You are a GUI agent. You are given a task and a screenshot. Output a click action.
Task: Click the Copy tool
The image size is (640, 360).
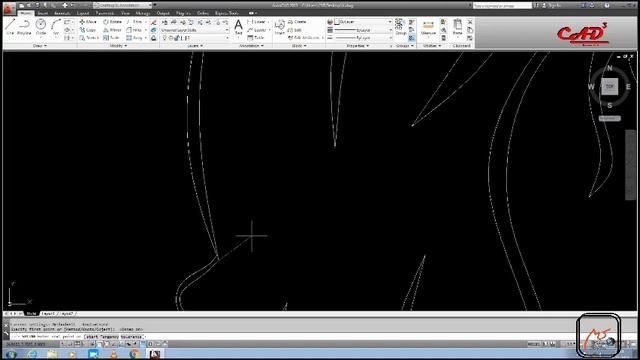click(x=88, y=30)
